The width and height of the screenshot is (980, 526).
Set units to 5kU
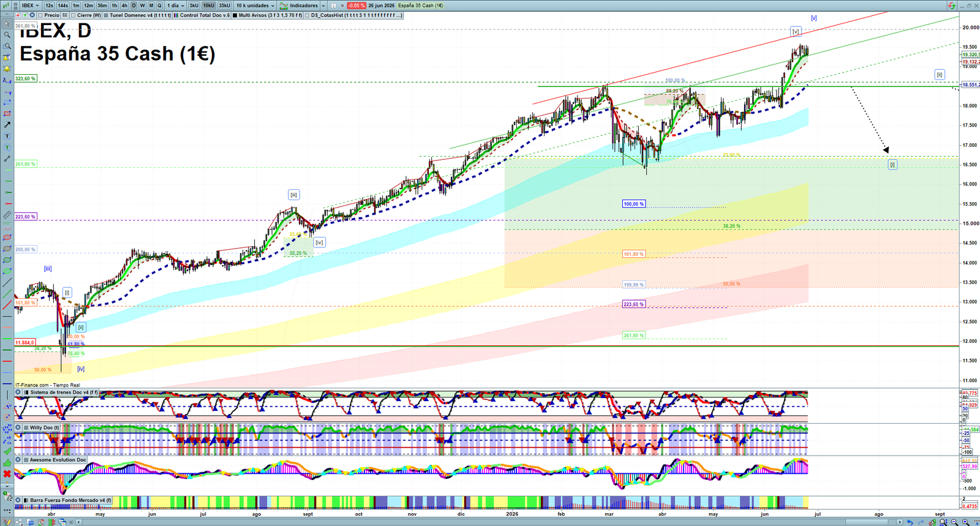tap(194, 6)
